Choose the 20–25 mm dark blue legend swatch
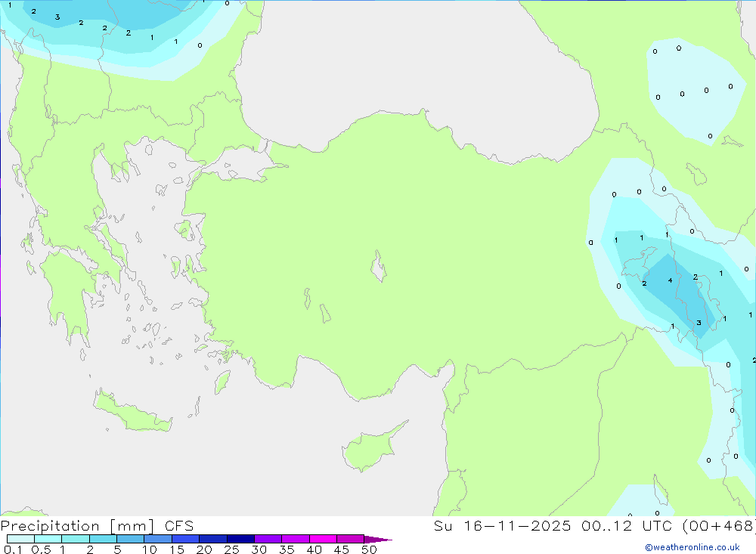This screenshot has height=554, width=756. tap(213, 539)
